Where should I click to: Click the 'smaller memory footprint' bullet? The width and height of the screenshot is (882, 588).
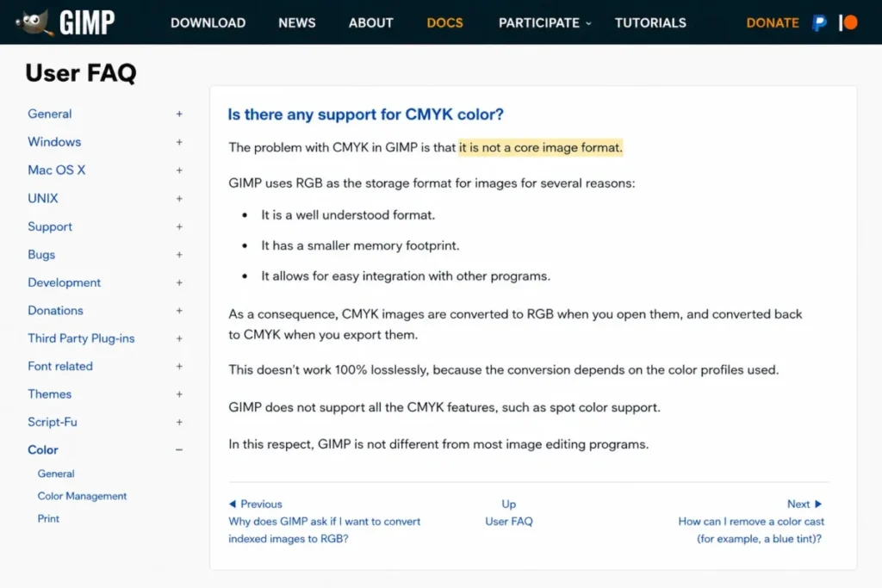[360, 245]
